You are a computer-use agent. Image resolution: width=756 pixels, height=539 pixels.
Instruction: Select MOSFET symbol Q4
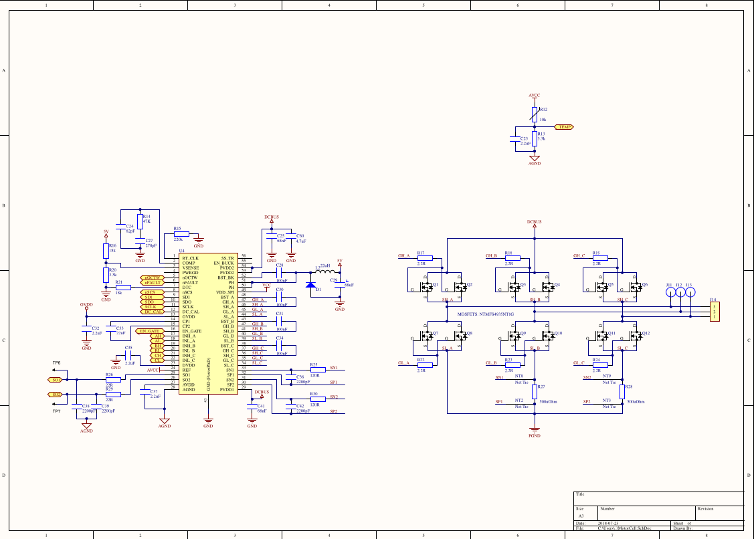[x=549, y=286]
